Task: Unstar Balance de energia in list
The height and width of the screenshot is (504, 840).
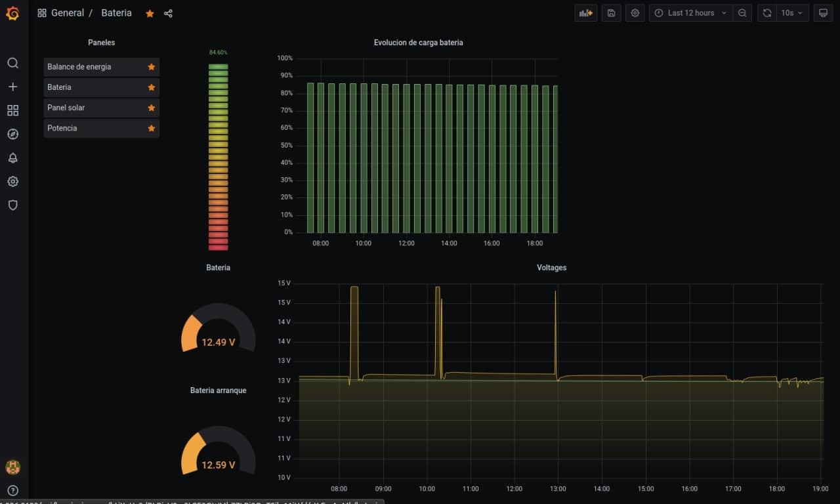Action: click(152, 67)
